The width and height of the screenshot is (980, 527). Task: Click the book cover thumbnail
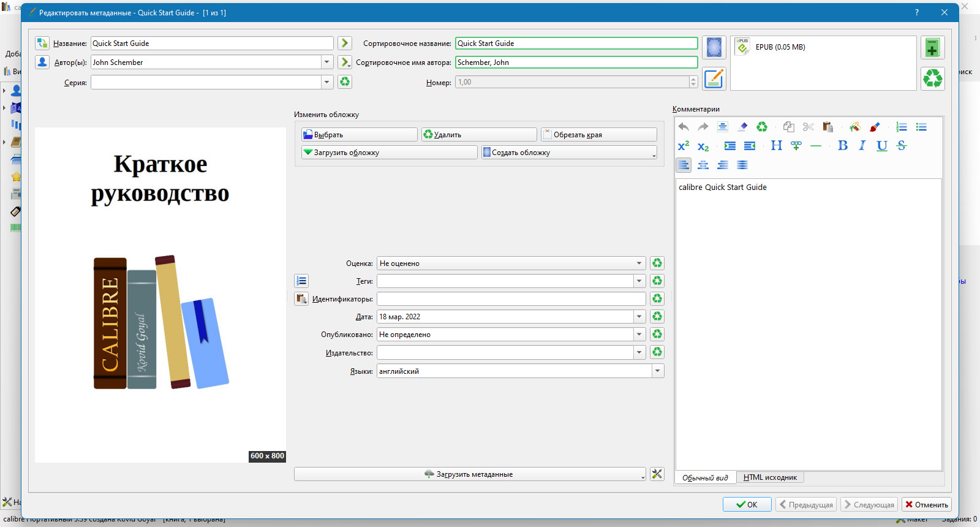160,295
